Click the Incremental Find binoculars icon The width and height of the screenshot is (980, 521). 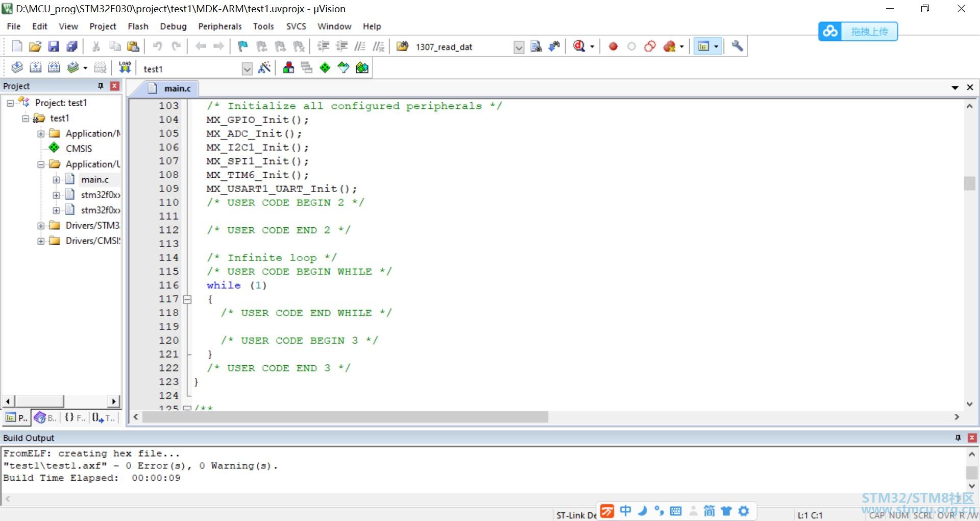click(554, 46)
